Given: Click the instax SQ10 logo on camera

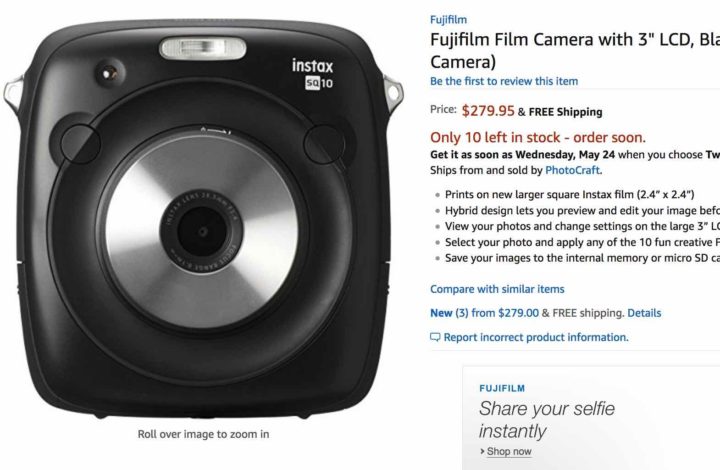Looking at the screenshot, I should click(313, 74).
